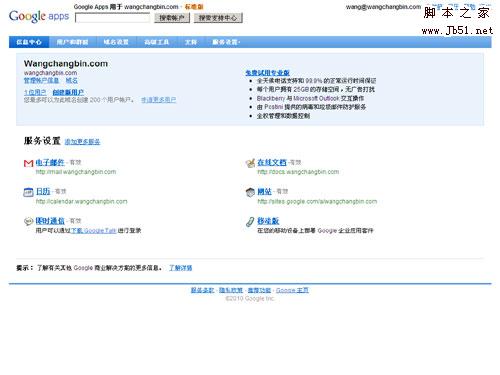The height and width of the screenshot is (375, 500).
Task: Open the 支持 support tab
Action: click(191, 42)
